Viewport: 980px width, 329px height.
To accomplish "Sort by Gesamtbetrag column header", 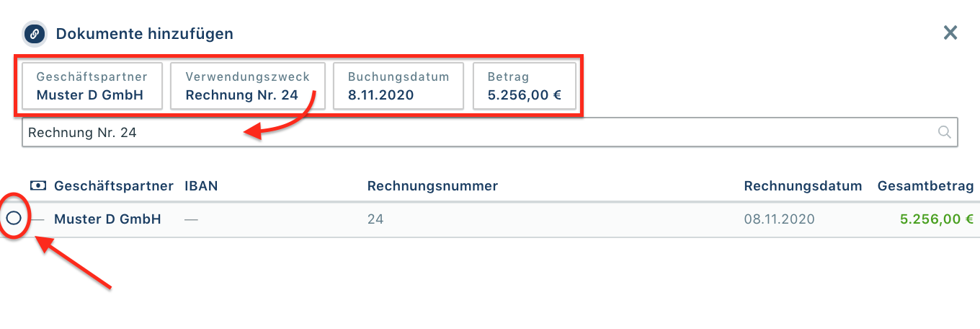I will coord(925,186).
